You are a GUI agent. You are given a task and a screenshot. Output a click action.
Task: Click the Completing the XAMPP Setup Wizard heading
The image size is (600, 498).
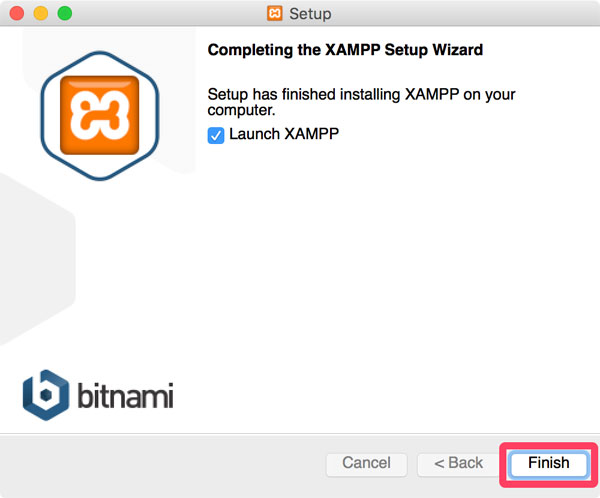pyautogui.click(x=345, y=50)
